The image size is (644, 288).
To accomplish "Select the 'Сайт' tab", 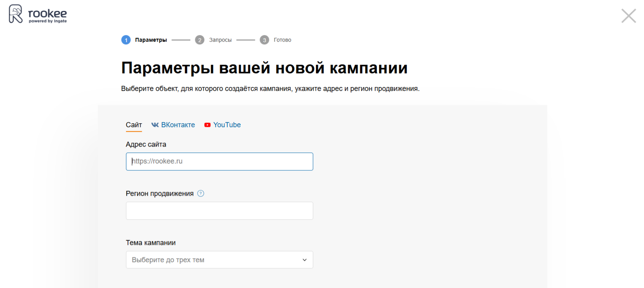I will tap(134, 125).
